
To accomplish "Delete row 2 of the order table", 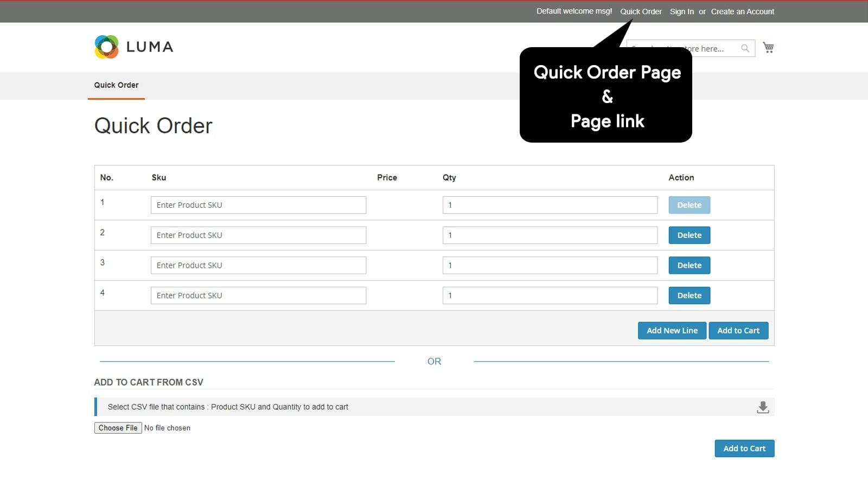I will click(x=690, y=235).
